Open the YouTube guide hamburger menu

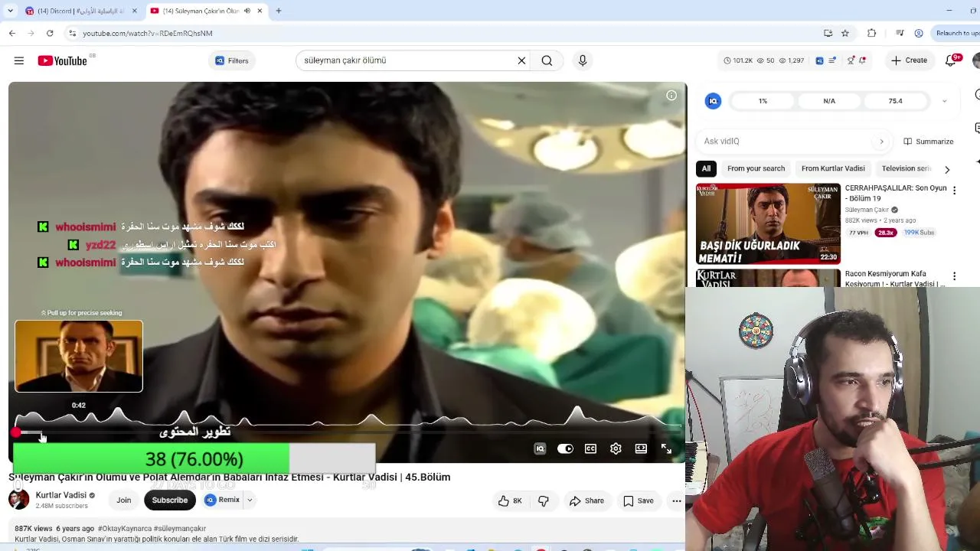click(x=19, y=60)
